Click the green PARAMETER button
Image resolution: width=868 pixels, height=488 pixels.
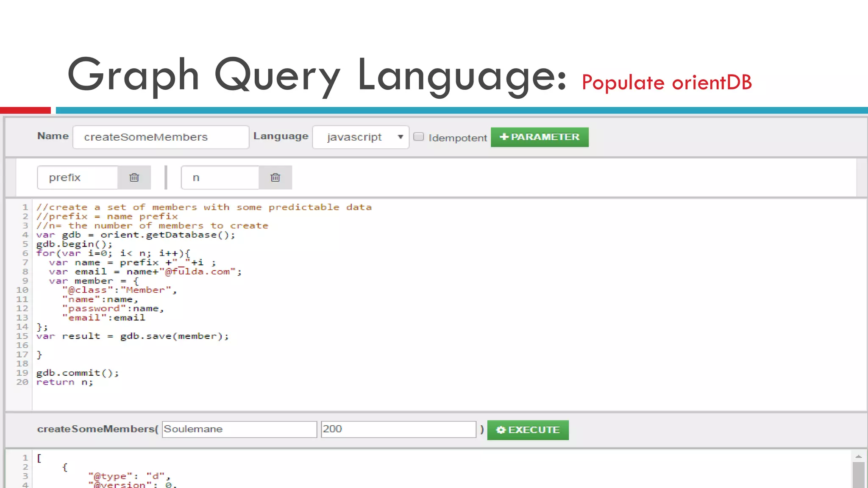tap(540, 137)
